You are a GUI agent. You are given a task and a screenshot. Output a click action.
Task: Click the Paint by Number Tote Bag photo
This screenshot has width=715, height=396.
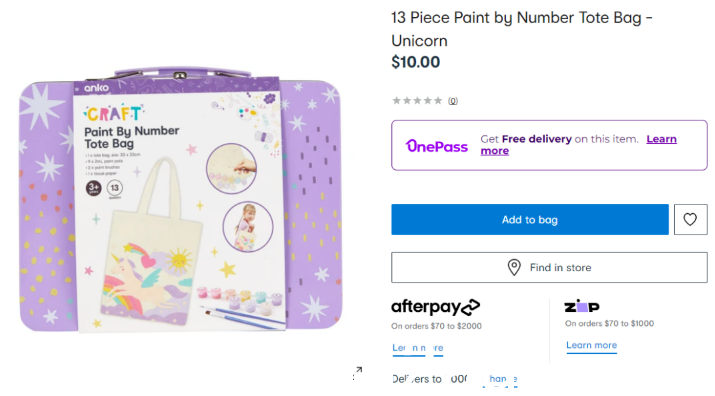181,200
